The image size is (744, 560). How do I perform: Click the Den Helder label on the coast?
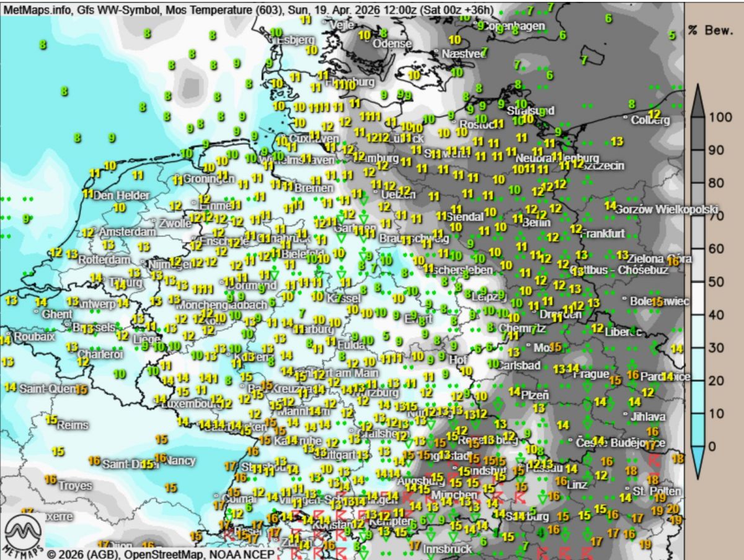(121, 195)
